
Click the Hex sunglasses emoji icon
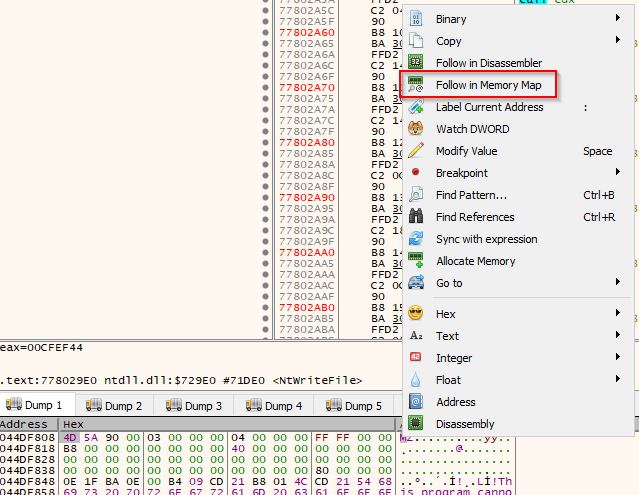point(416,314)
